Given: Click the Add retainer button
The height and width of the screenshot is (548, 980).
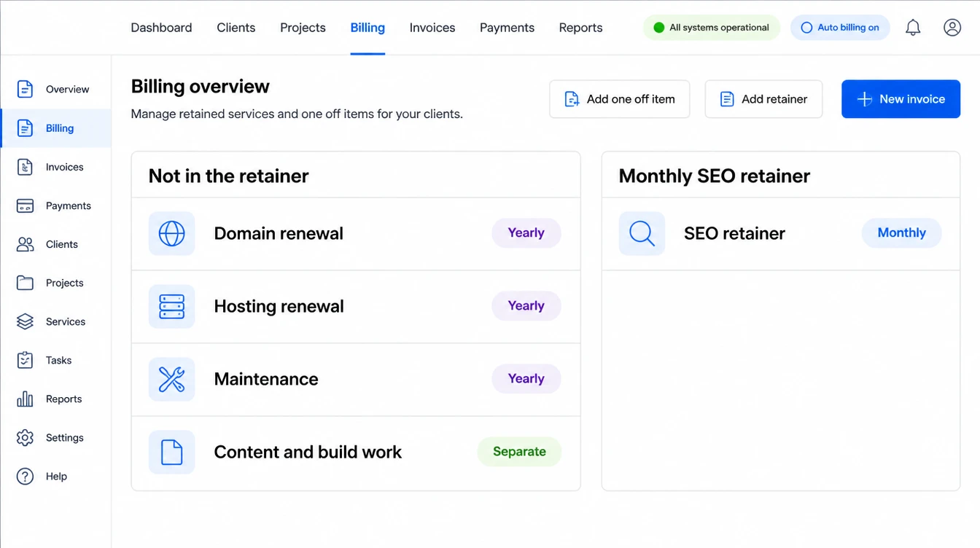Looking at the screenshot, I should 763,99.
